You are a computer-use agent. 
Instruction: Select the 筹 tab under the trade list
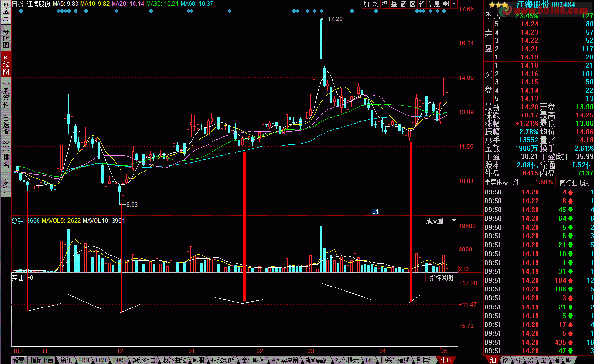pos(531,360)
